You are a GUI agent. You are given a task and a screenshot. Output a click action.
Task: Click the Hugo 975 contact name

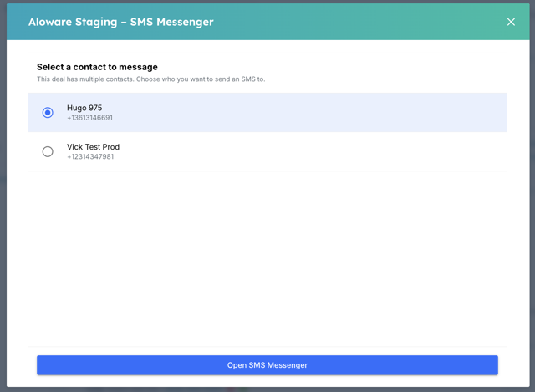click(84, 108)
